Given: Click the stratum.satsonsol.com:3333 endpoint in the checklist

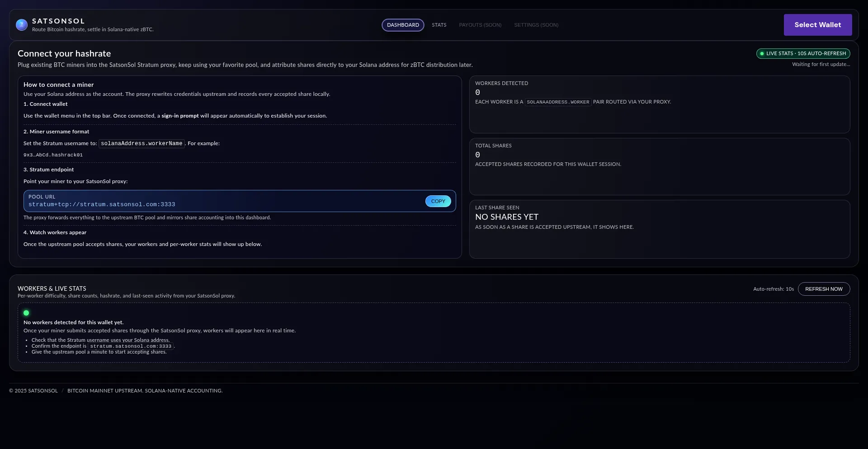Looking at the screenshot, I should (x=131, y=346).
